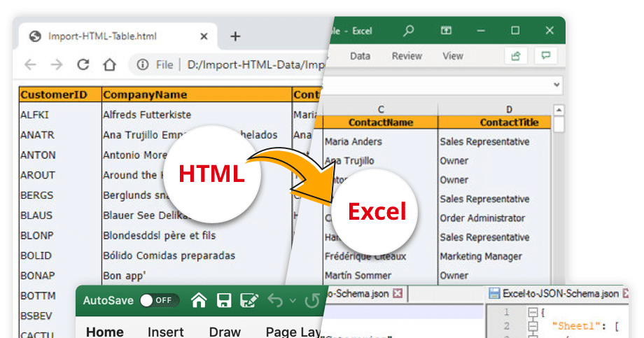Viewport: 644px width, 338px height.
Task: Redo the last action
Action: point(311,301)
